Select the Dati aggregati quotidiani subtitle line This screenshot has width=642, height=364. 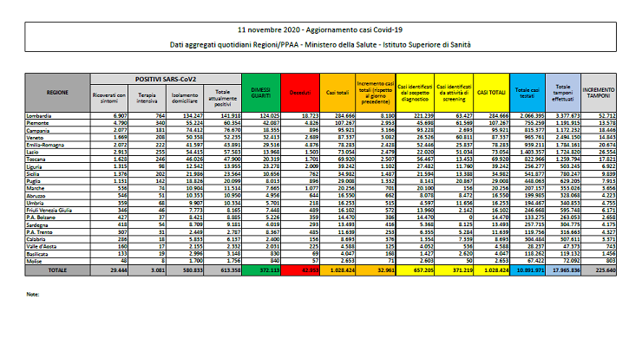pyautogui.click(x=320, y=40)
